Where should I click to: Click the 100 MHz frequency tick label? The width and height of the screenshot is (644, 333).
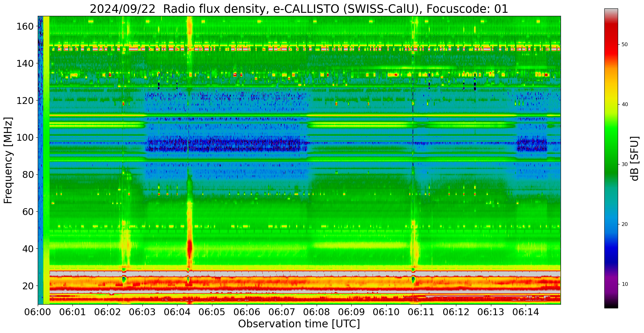(x=25, y=137)
